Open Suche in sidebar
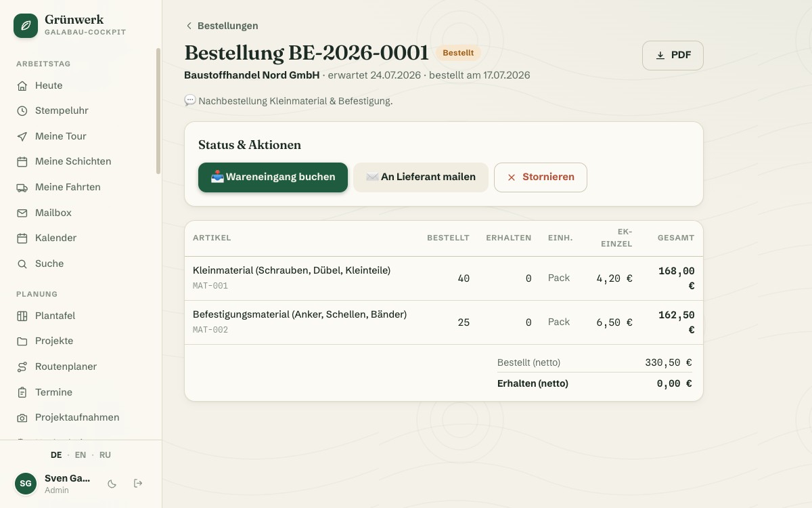Image resolution: width=812 pixels, height=508 pixels. [x=80, y=264]
